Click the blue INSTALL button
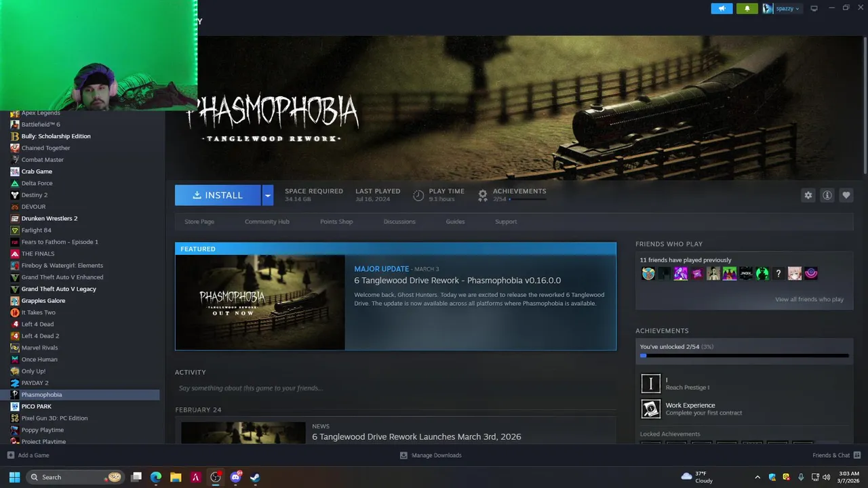Image resolution: width=868 pixels, height=488 pixels. (x=218, y=195)
